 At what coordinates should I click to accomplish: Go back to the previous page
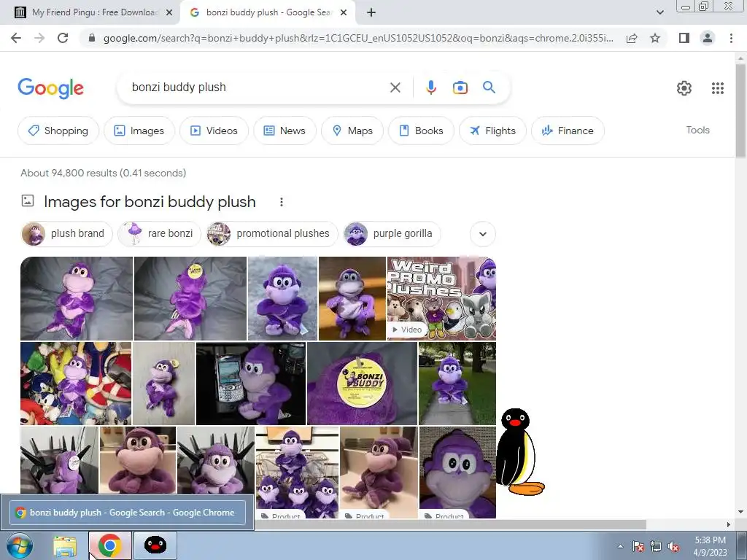pyautogui.click(x=16, y=38)
